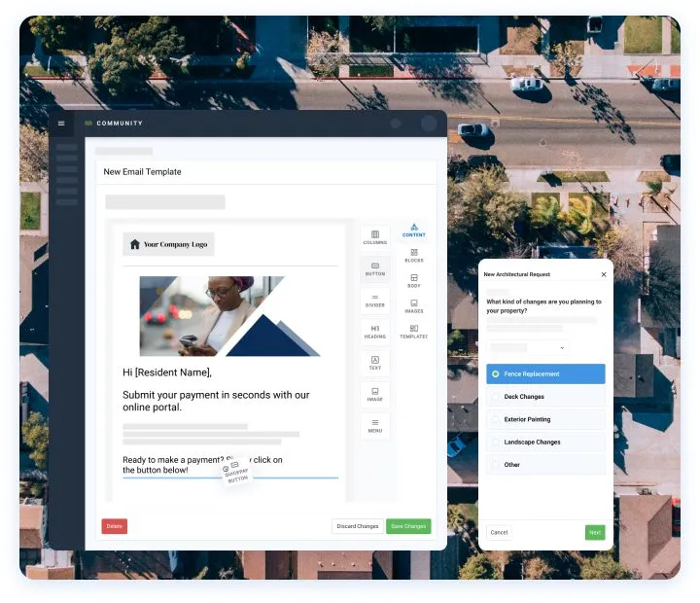Select the Landscape Changes option
The height and width of the screenshot is (603, 700).
click(x=545, y=443)
